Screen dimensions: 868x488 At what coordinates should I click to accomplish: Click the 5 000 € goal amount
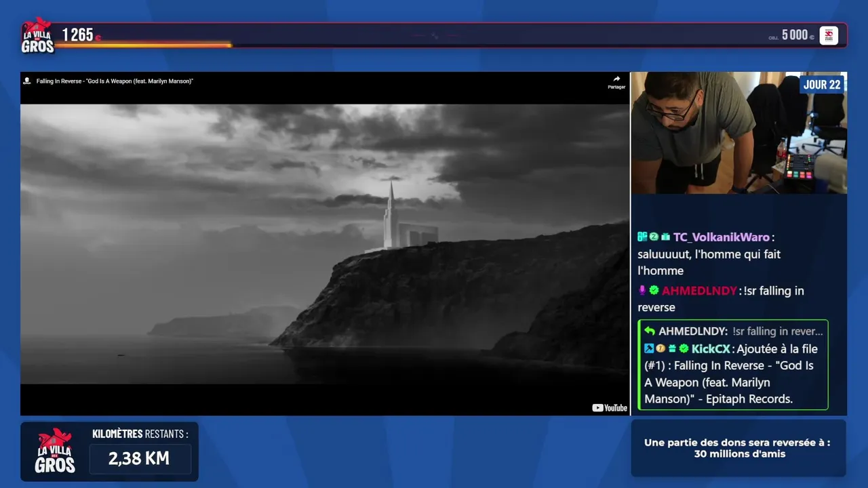pyautogui.click(x=798, y=35)
